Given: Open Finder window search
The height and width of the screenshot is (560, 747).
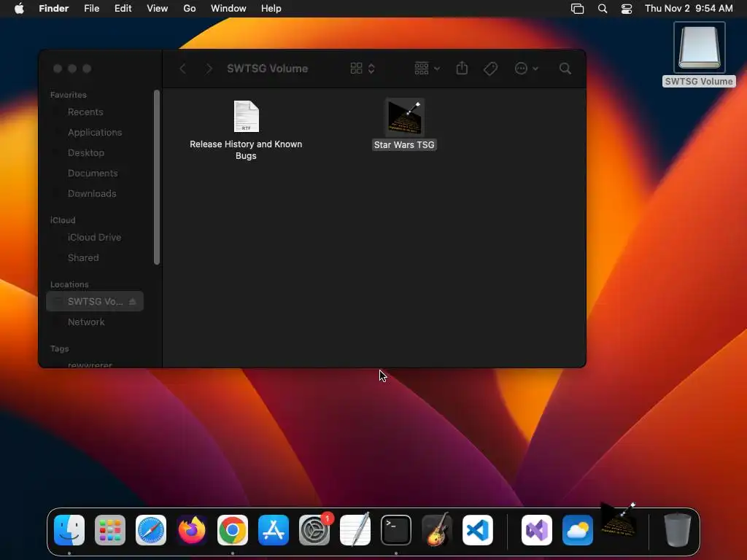Looking at the screenshot, I should (x=565, y=69).
